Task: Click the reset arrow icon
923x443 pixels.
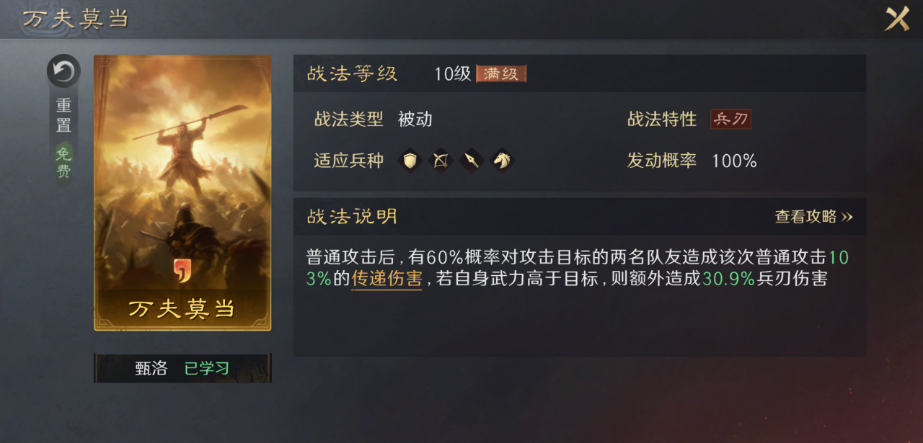Action: (64, 71)
